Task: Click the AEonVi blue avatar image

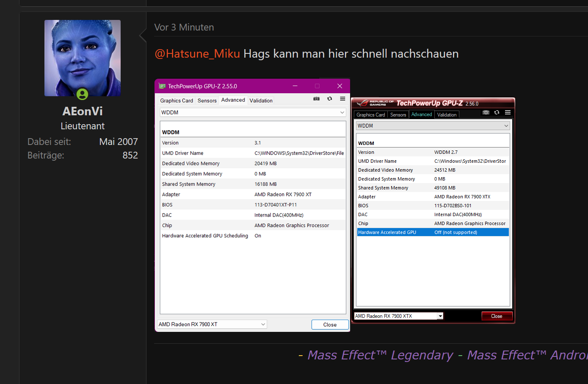Action: [x=83, y=58]
